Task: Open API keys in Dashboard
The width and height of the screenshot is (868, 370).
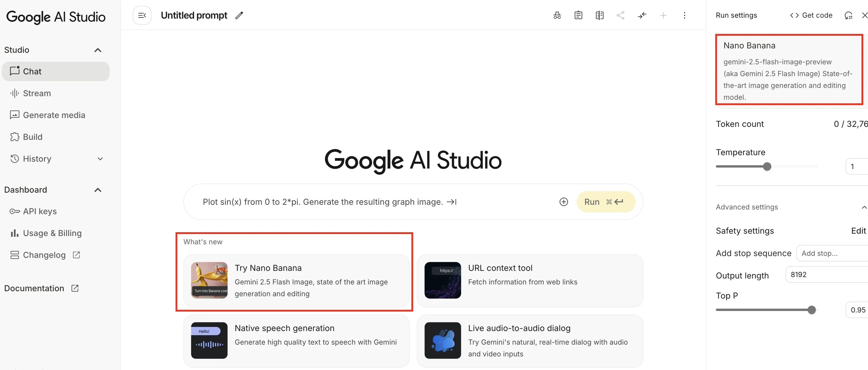Action: (x=40, y=212)
